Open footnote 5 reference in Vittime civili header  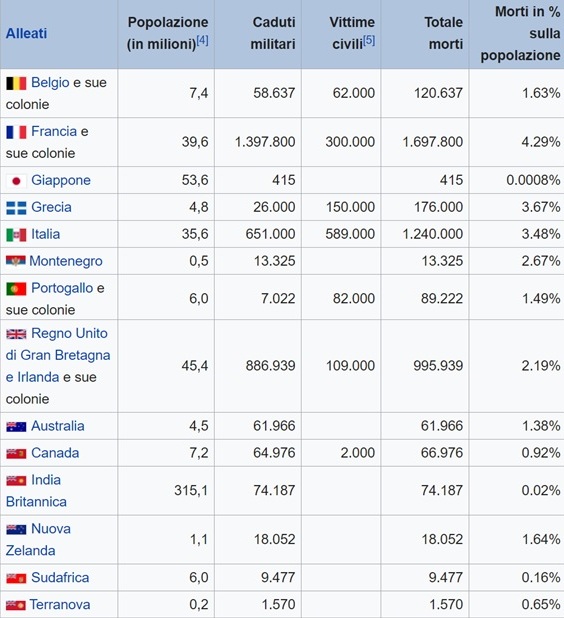[369, 40]
